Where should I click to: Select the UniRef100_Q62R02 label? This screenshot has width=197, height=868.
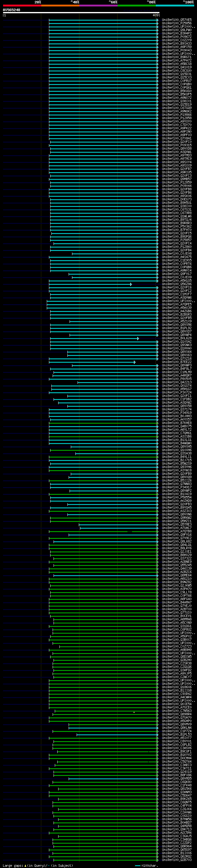pyautogui.click(x=177, y=857)
